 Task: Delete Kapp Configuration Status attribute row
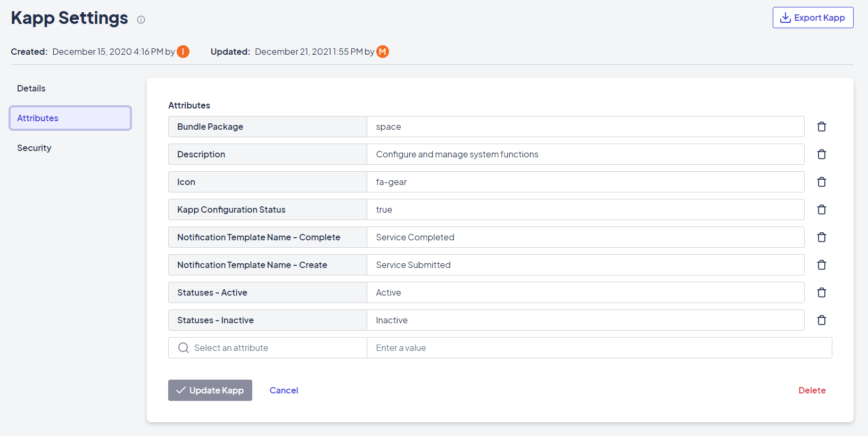822,209
